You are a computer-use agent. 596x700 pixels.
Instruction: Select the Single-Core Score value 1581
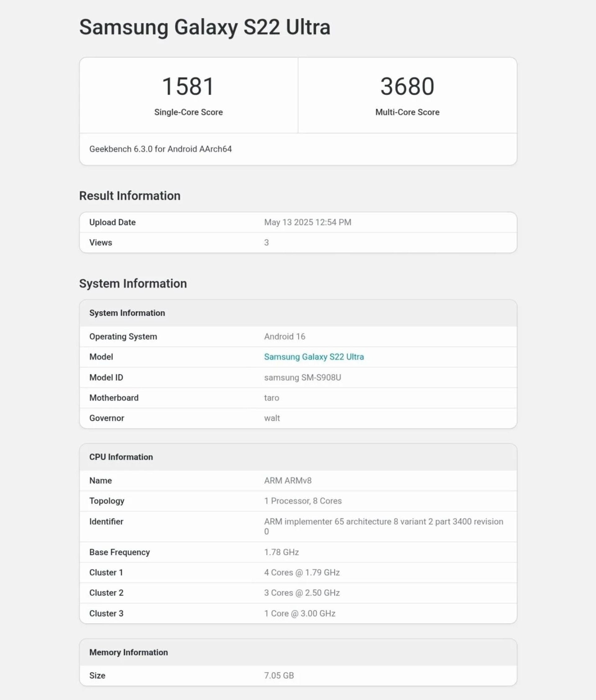coord(188,86)
